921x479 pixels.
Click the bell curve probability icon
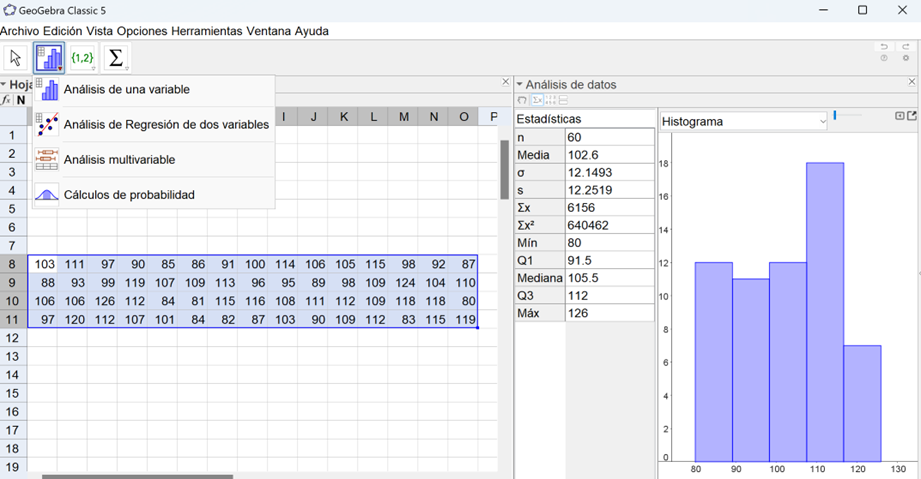[x=47, y=194]
